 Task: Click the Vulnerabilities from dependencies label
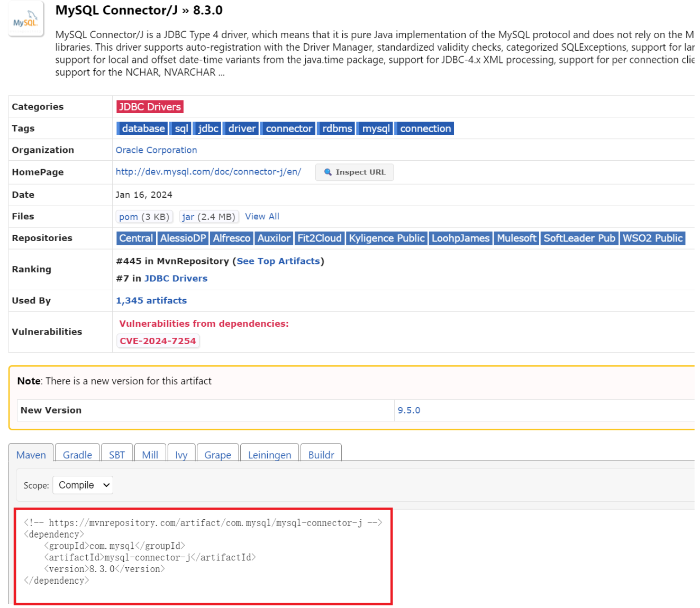coord(204,324)
